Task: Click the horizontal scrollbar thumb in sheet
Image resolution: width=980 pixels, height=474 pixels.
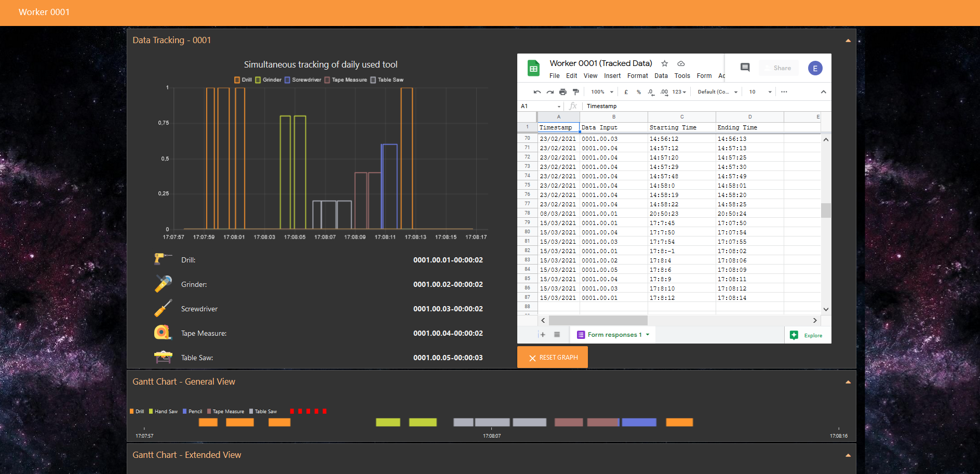Action: pos(598,320)
